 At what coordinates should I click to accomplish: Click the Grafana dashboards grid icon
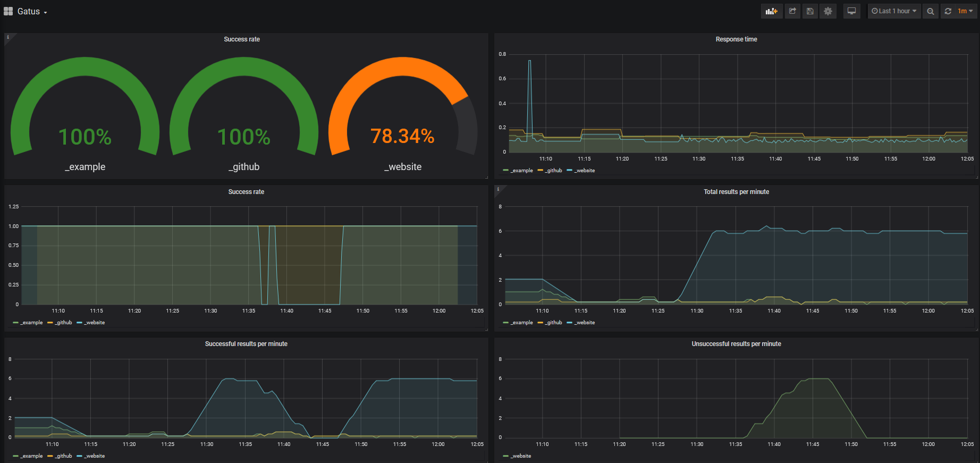click(x=9, y=11)
